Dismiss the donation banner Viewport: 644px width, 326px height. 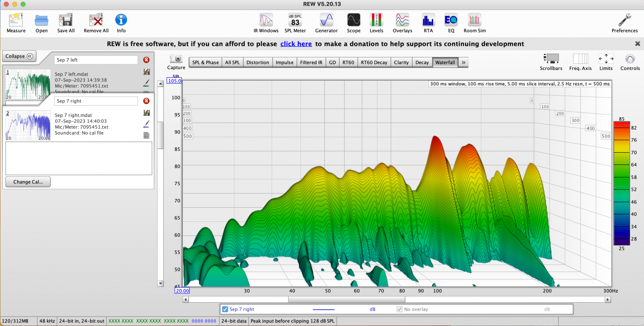638,44
